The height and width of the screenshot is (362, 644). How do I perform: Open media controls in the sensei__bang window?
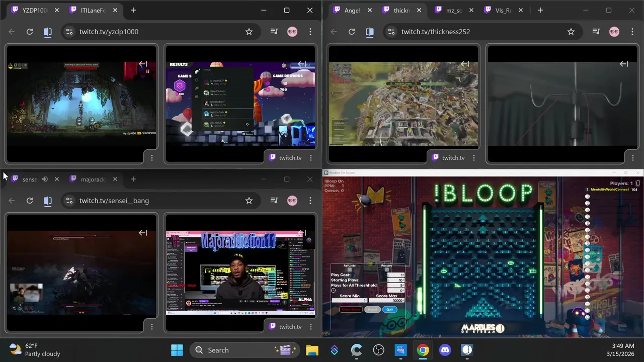[x=274, y=201]
